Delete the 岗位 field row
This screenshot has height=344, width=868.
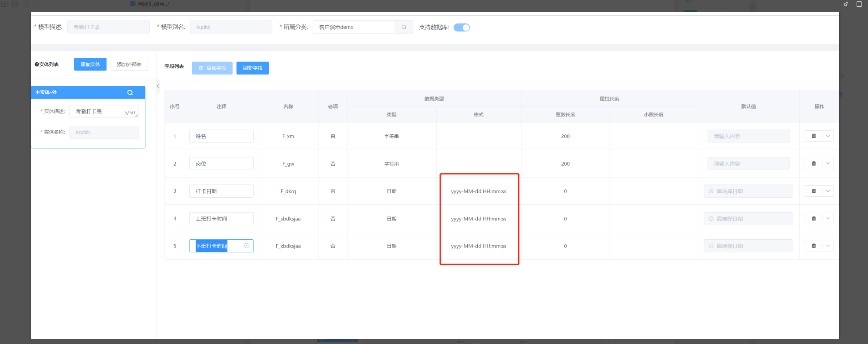813,163
